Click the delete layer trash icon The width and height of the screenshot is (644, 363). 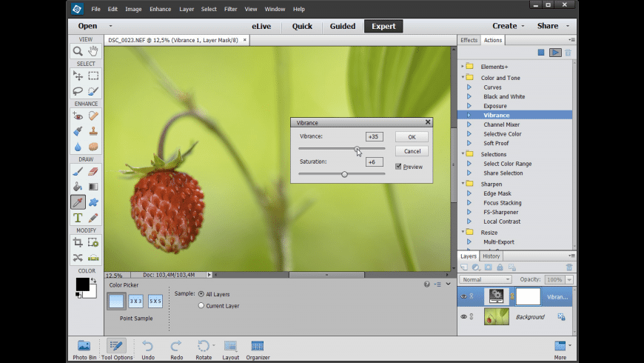[x=568, y=267]
